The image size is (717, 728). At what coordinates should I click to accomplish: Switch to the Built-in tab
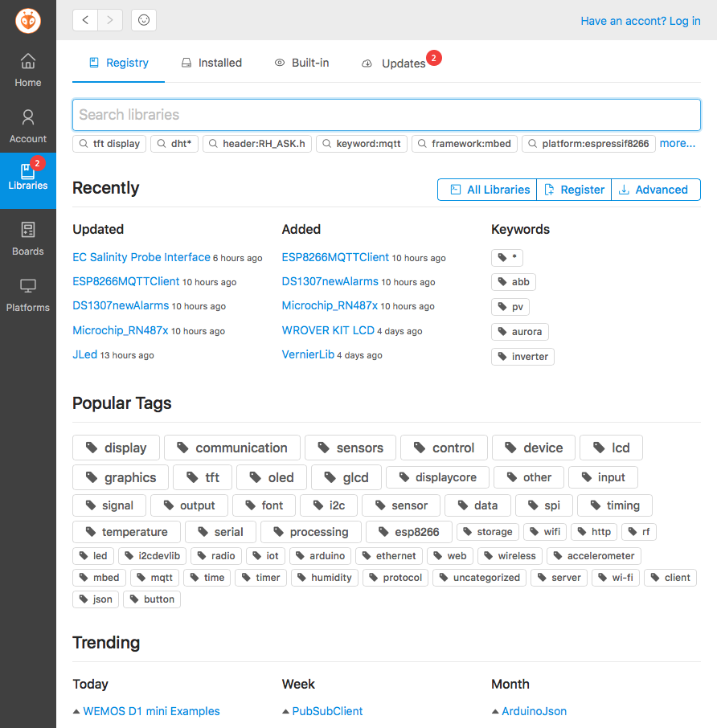301,63
